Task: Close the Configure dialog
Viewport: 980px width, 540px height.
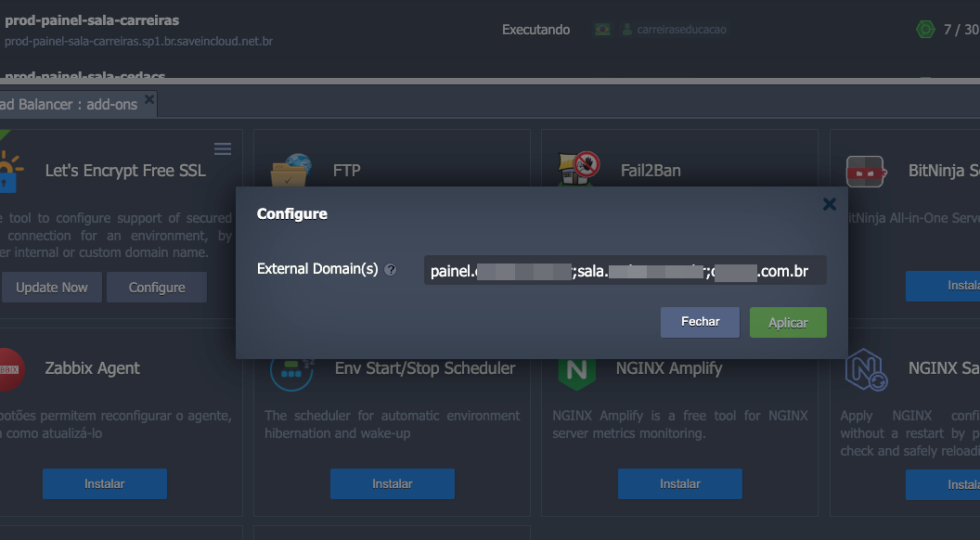Action: click(x=830, y=204)
